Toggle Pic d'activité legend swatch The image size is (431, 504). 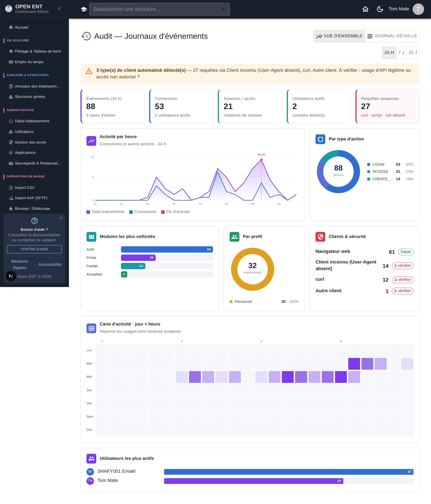(x=163, y=212)
